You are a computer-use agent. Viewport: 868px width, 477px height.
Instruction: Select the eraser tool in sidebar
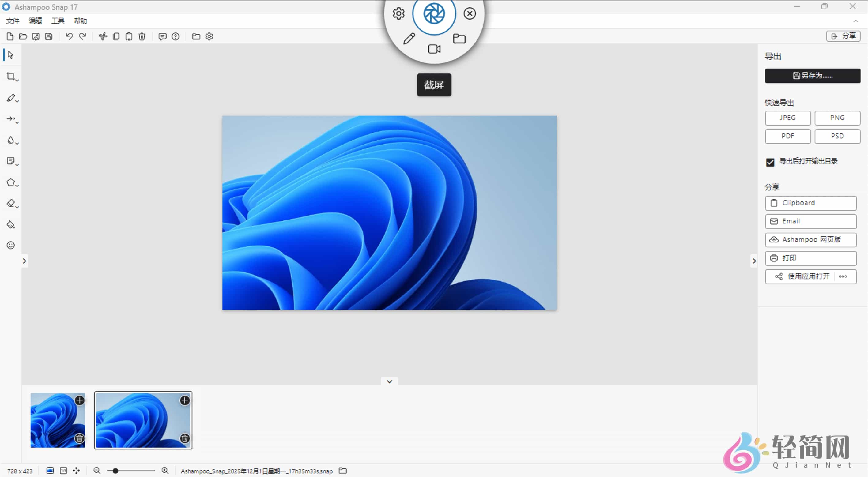coord(11,204)
